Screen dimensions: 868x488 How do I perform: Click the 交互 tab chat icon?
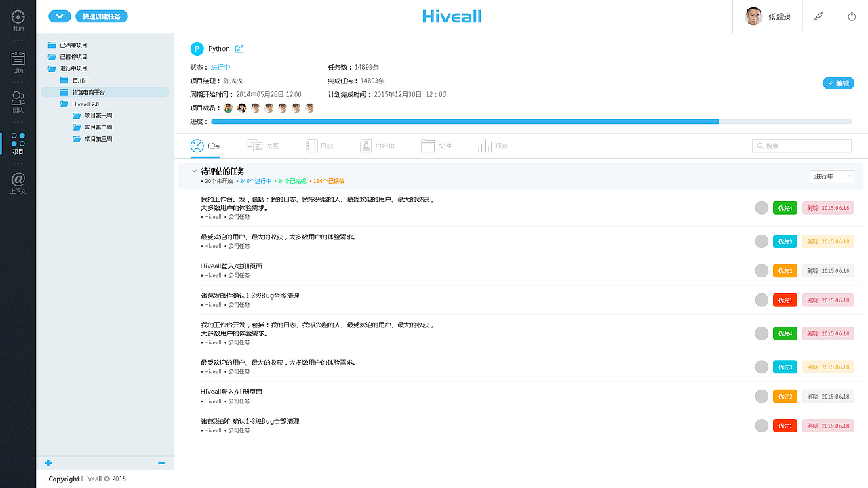(255, 146)
